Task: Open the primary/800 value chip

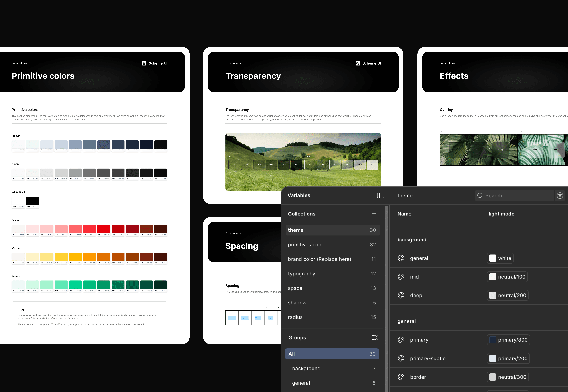Action: click(x=508, y=340)
